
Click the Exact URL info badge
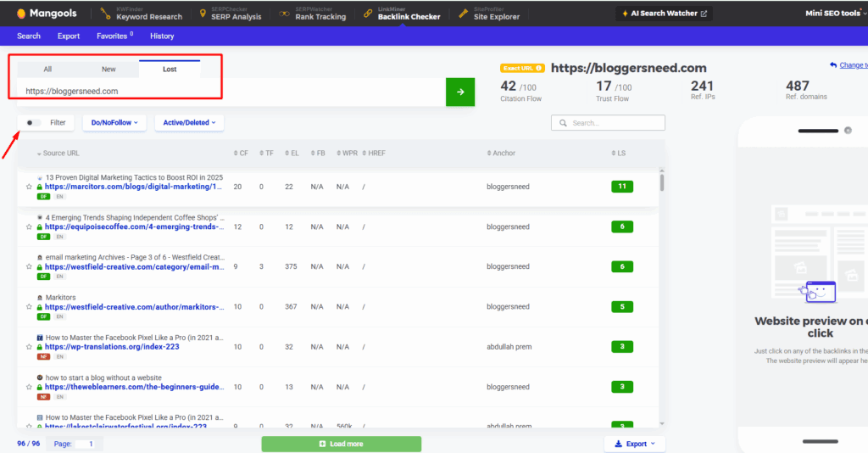pos(522,68)
